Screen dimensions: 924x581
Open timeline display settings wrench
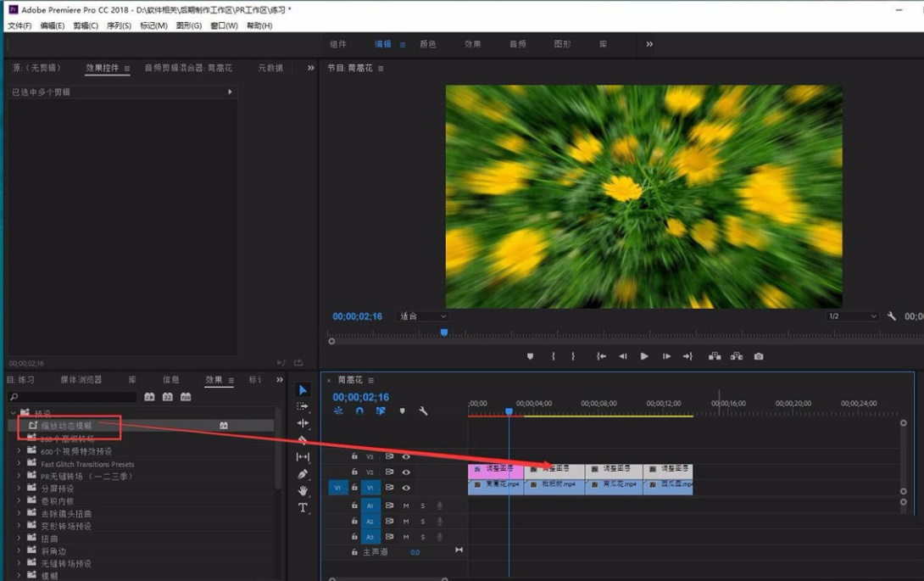(423, 411)
